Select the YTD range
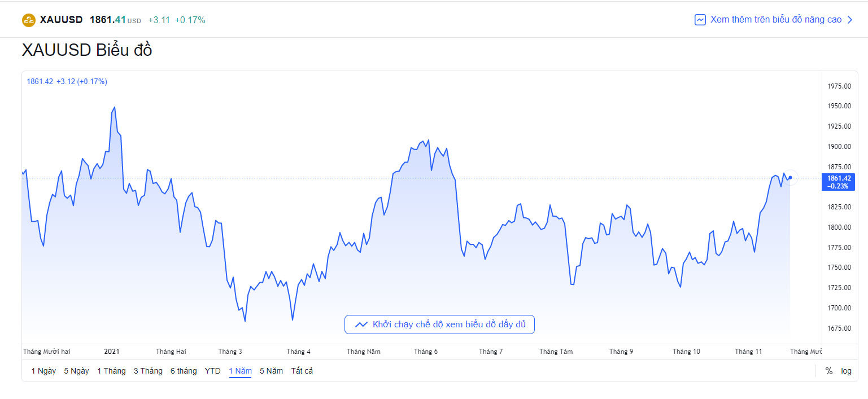Viewport: 868px width, 399px height. [x=212, y=371]
